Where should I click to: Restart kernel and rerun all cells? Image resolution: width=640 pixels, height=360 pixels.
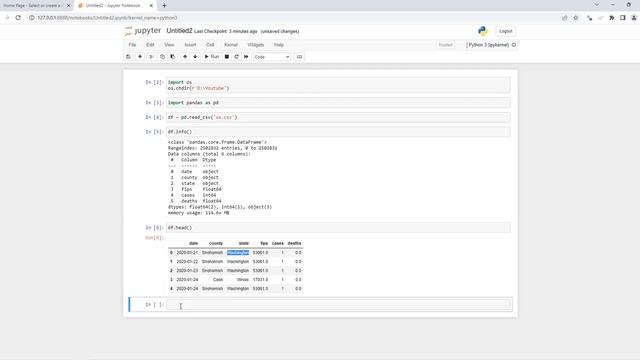pos(246,57)
